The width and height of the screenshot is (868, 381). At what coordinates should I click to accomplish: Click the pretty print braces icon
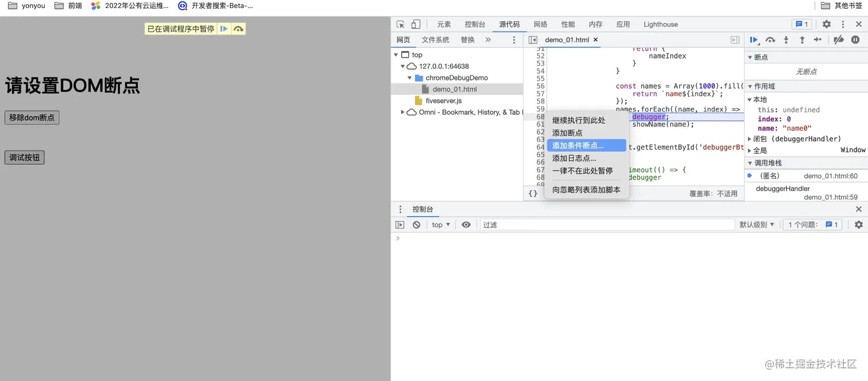(533, 194)
